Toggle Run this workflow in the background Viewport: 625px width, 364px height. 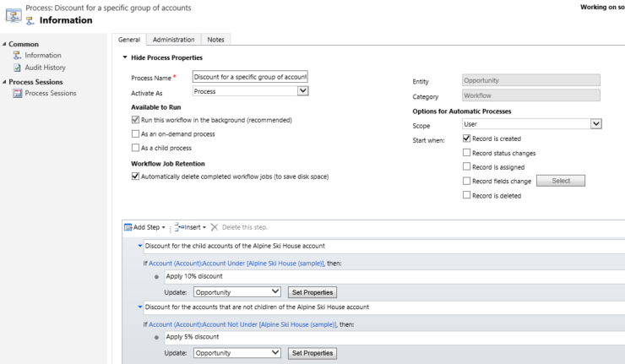[136, 121]
